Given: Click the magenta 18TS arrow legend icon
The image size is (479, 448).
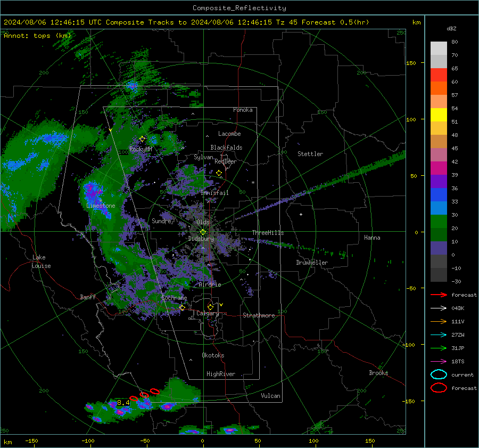Looking at the screenshot, I should pos(439,362).
